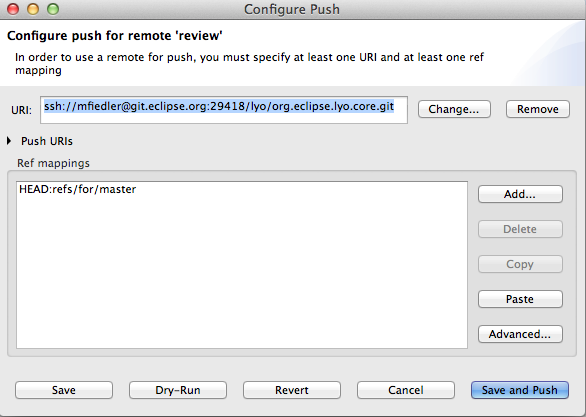586x417 pixels.
Task: Select HEAD:refs/for/master ref mapping
Action: coord(77,189)
